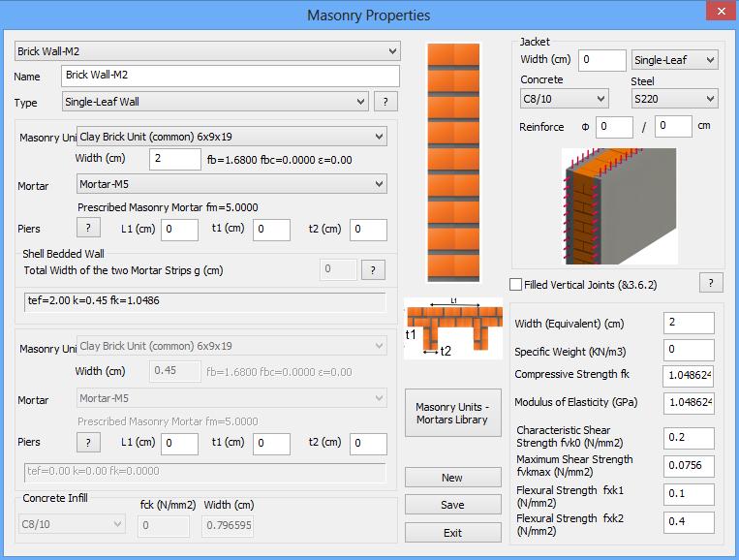Open the first Masonry Unit dropdown
739x560 pixels.
point(231,137)
